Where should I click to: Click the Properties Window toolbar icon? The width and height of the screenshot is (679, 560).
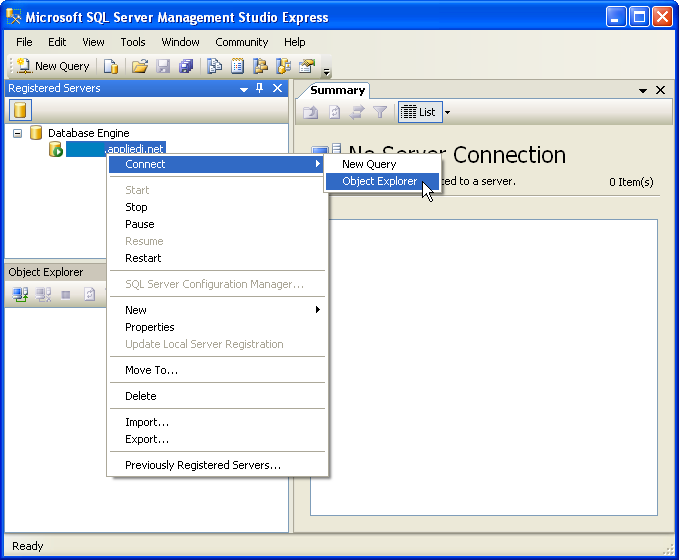[x=307, y=66]
